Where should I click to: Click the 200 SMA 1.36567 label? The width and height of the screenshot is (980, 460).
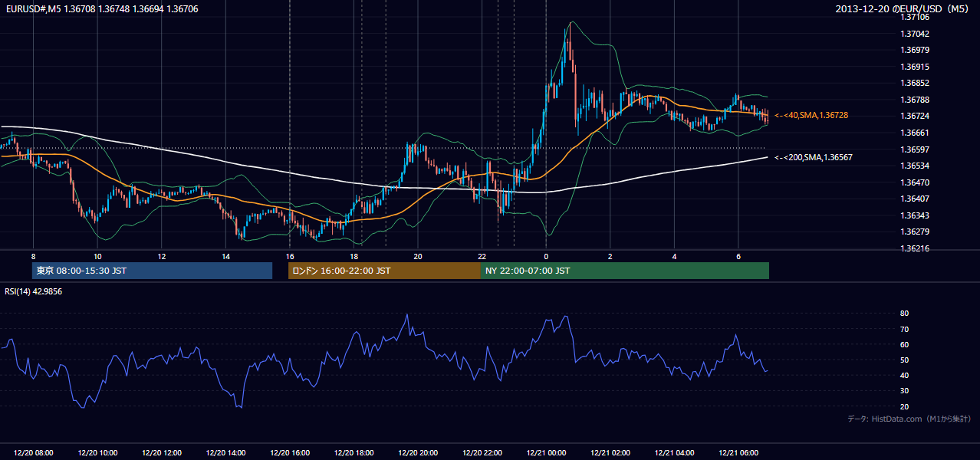[x=813, y=157]
